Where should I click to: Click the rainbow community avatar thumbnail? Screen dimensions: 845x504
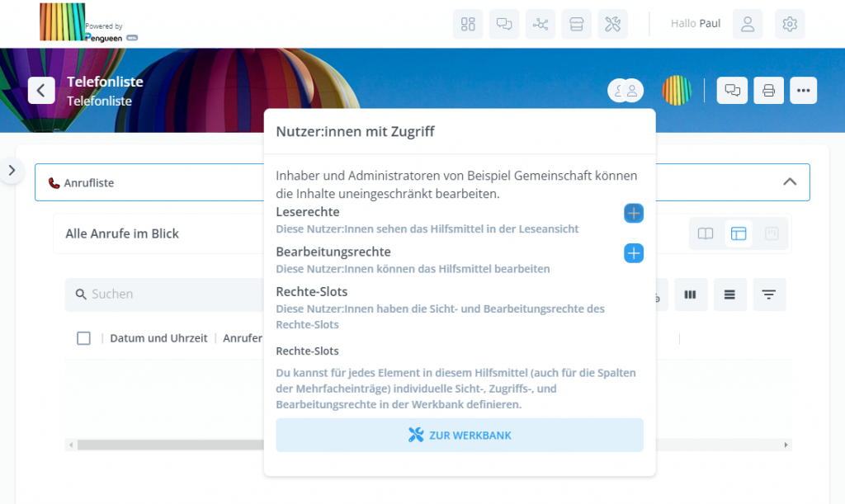tap(677, 90)
